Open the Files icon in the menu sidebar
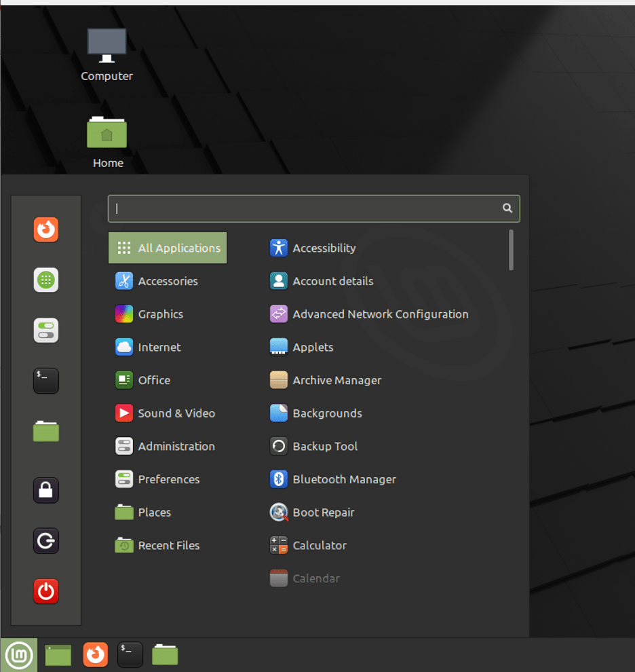 pos(45,431)
